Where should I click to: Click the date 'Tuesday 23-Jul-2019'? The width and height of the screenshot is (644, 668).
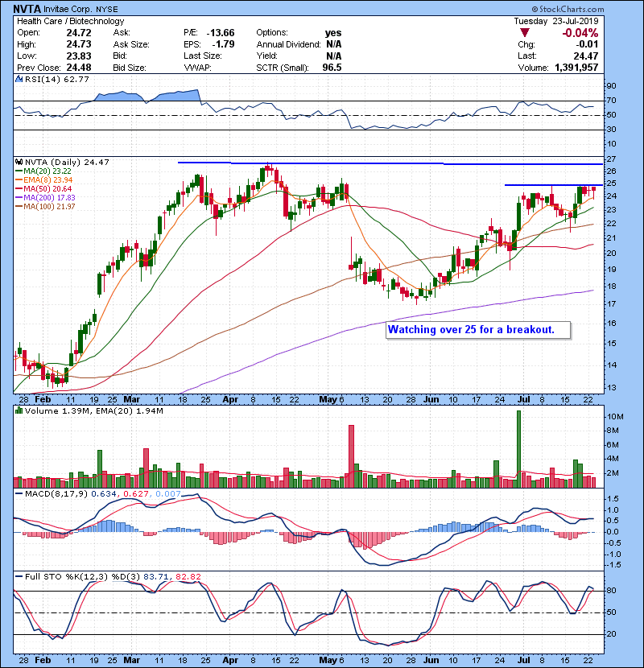point(555,21)
